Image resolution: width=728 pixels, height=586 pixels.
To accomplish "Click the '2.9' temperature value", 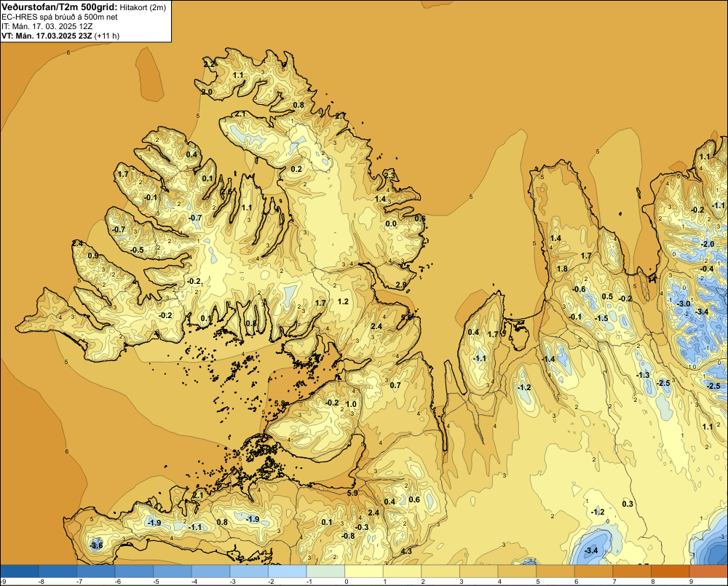I will (x=400, y=285).
